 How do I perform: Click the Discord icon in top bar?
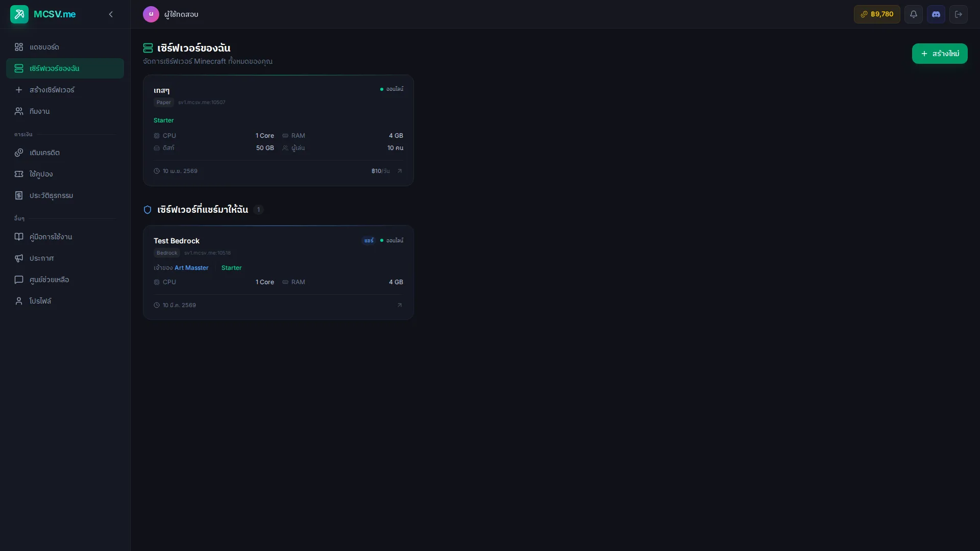[936, 14]
